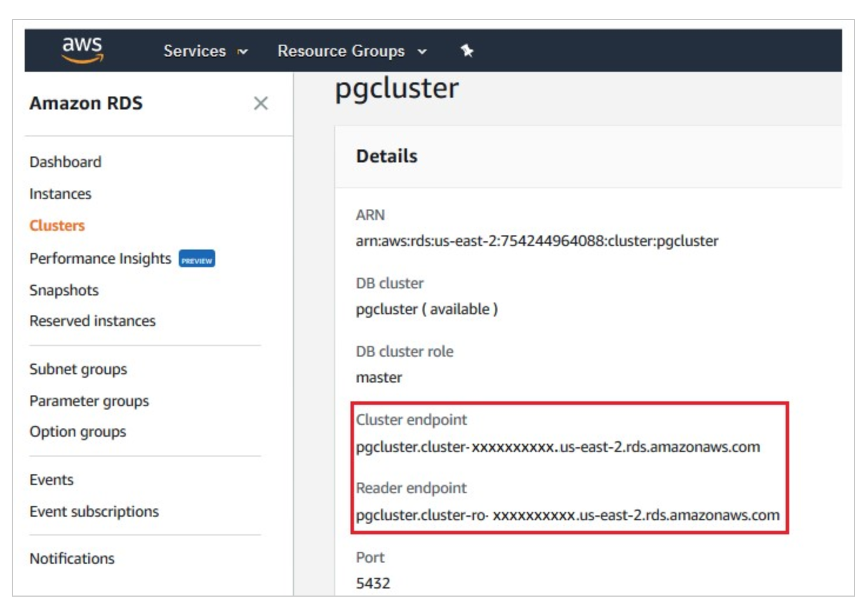Close the Amazon RDS sidebar panel
The height and width of the screenshot is (612, 868).
261,104
